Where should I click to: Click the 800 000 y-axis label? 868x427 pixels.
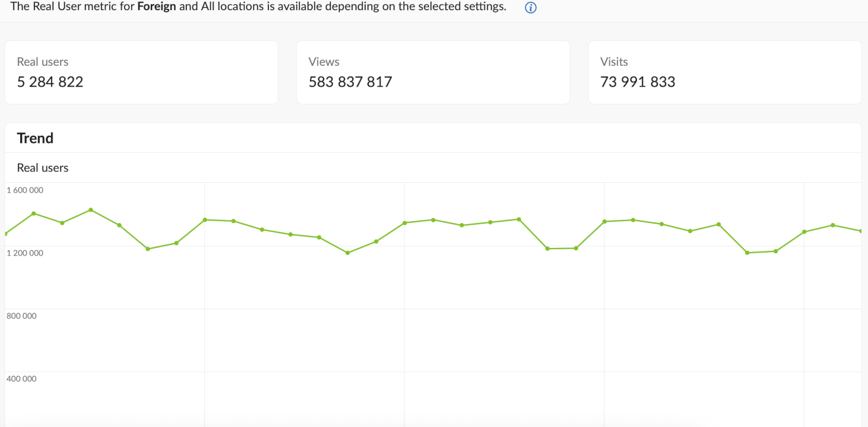point(21,316)
